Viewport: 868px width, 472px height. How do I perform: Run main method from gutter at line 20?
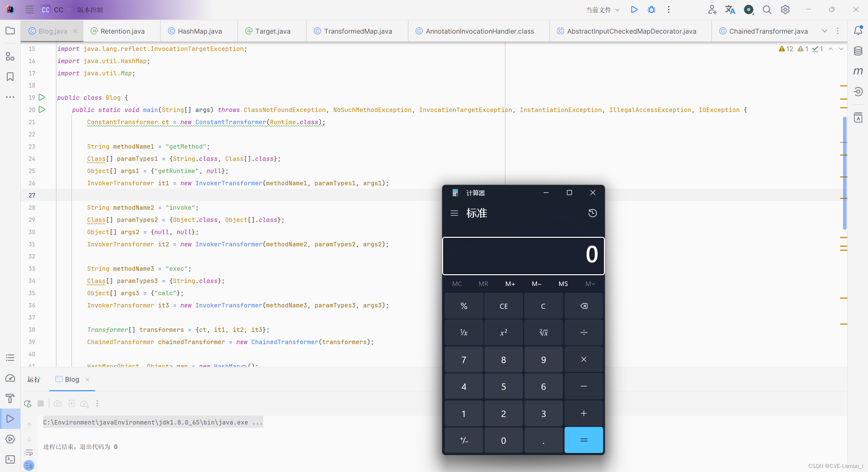42,110
